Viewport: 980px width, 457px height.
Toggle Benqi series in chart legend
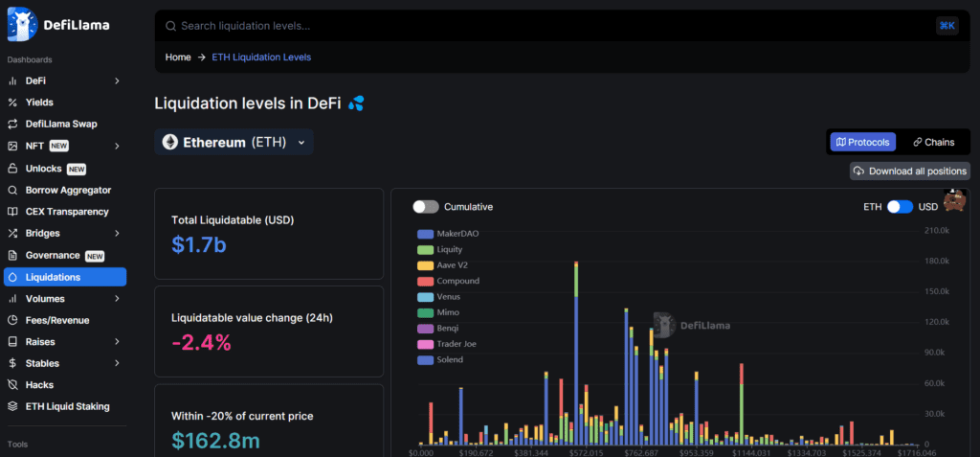438,328
